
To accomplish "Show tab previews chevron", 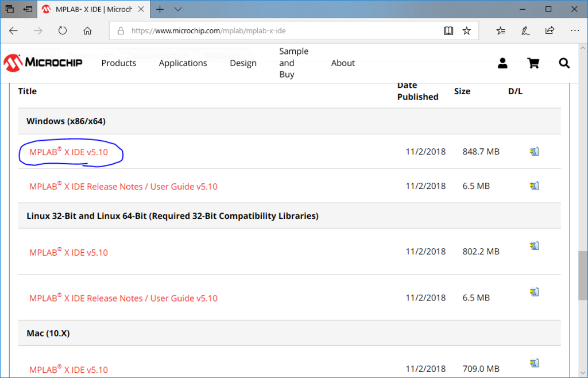I will pyautogui.click(x=178, y=9).
